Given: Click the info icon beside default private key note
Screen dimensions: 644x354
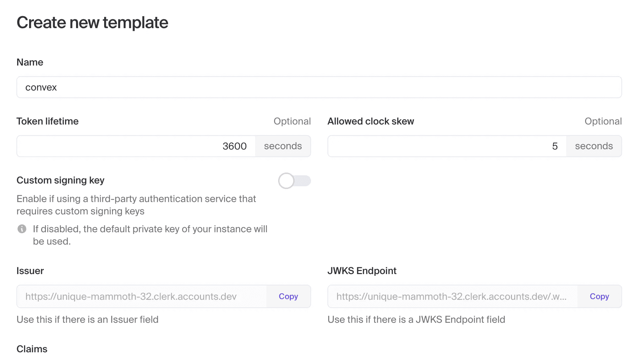Looking at the screenshot, I should pyautogui.click(x=22, y=229).
